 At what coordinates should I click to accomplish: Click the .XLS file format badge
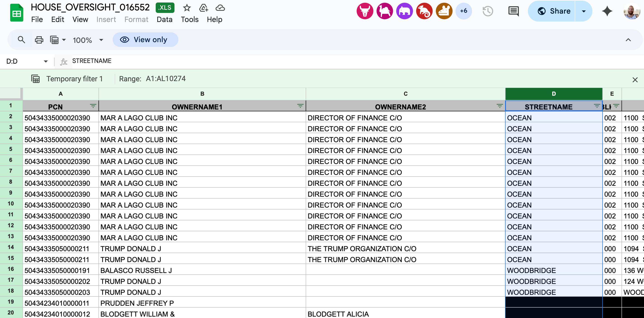[x=165, y=8]
